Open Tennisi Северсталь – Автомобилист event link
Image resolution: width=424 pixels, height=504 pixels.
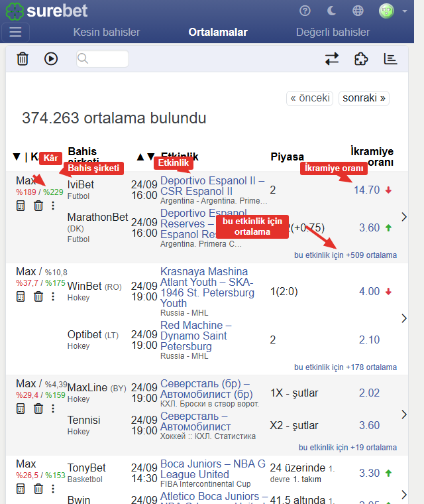pyautogui.click(x=195, y=421)
